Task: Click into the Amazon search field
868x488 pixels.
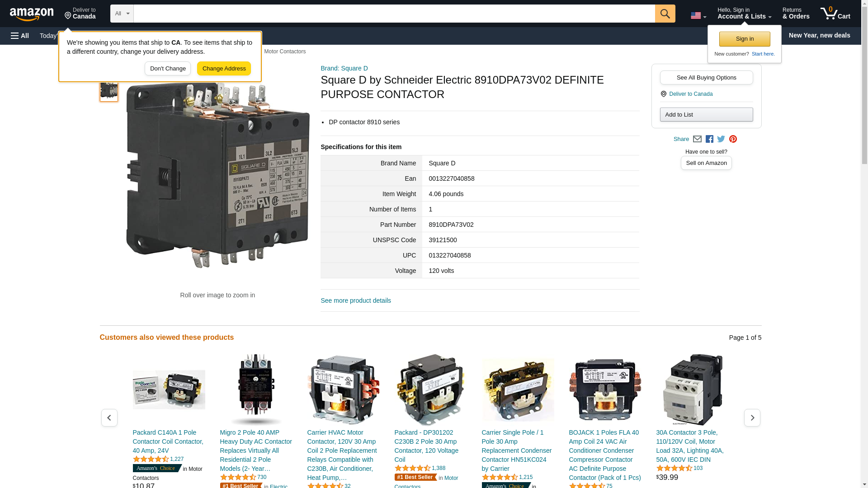Action: coord(393,14)
